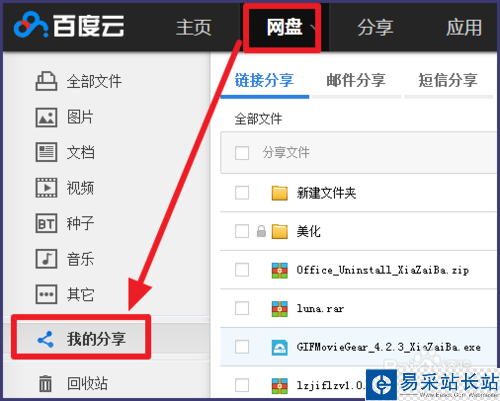Check the box for lzjiflzv1.0 file

(242, 385)
